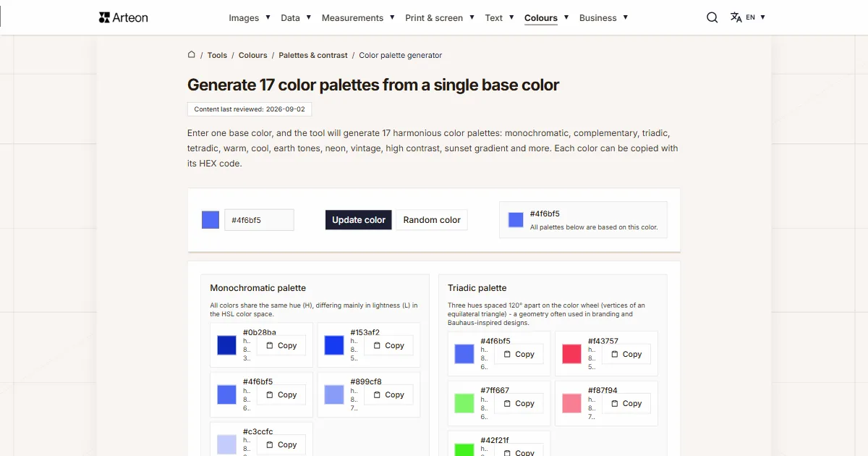Click the Content last reviewed date badge

[x=250, y=109]
